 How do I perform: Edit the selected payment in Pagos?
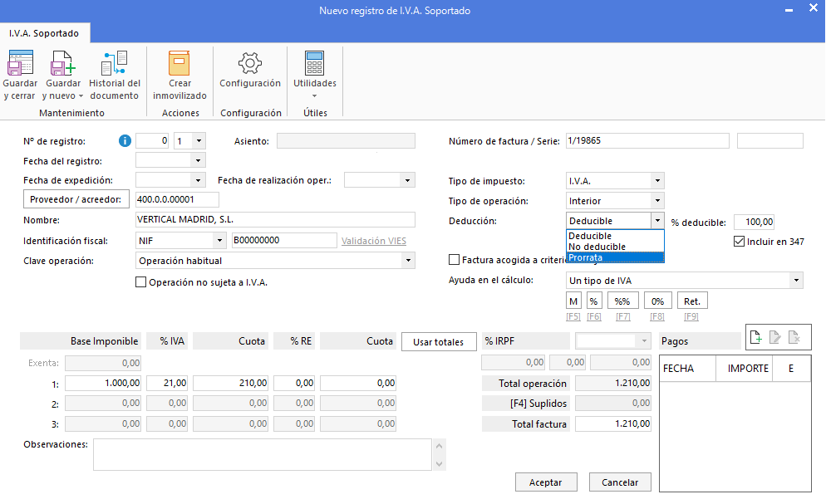(x=775, y=337)
